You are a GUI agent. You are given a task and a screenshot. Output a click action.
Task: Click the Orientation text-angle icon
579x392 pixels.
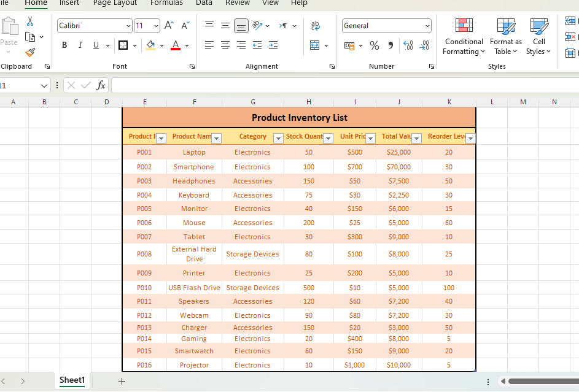[257, 25]
